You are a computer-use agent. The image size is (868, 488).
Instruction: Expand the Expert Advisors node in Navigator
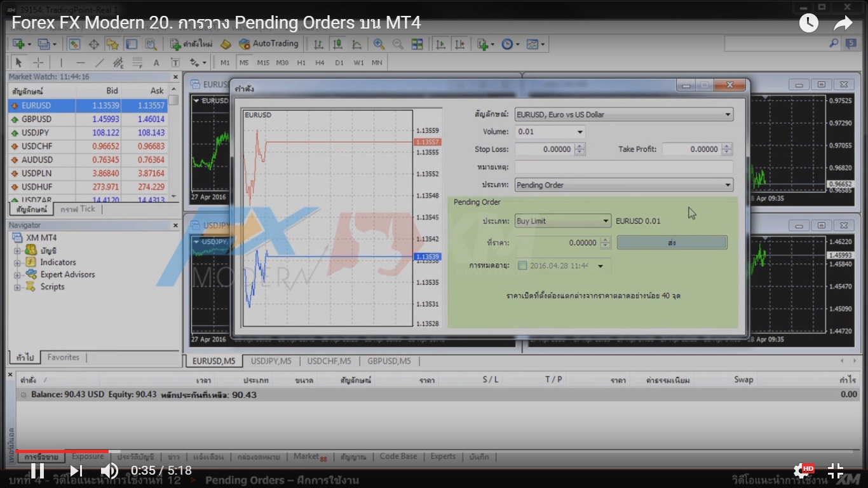click(x=17, y=274)
